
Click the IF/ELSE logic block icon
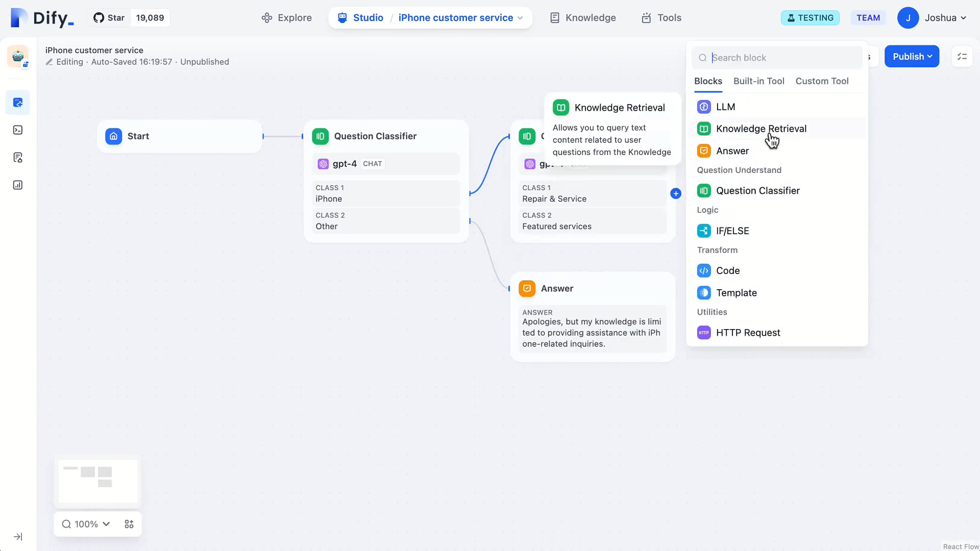704,231
